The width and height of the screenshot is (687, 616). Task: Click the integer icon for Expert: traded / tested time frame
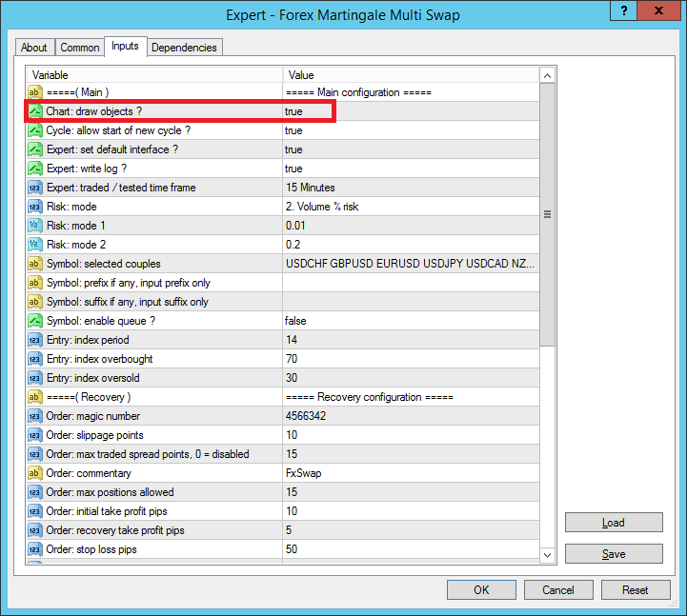click(35, 188)
